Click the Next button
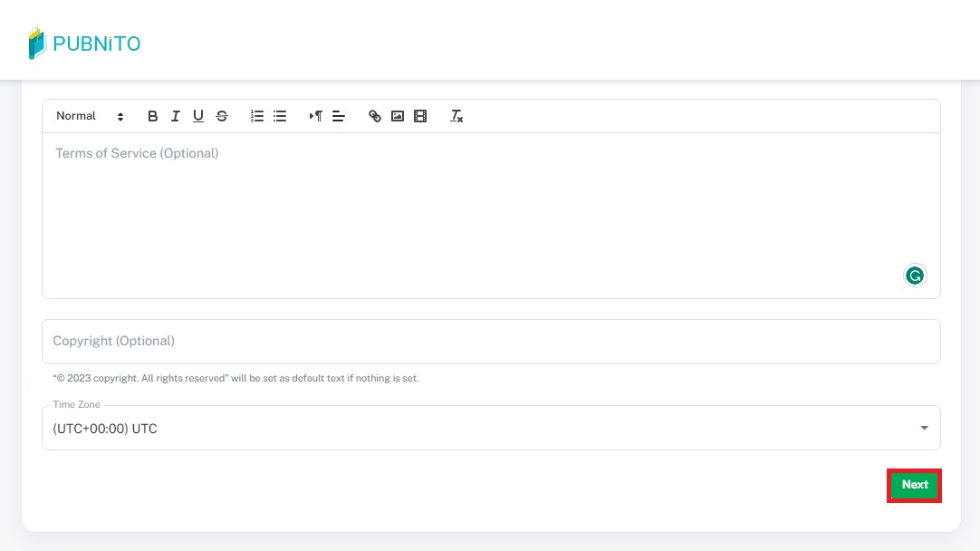Viewport: 980px width, 551px height. 914,485
